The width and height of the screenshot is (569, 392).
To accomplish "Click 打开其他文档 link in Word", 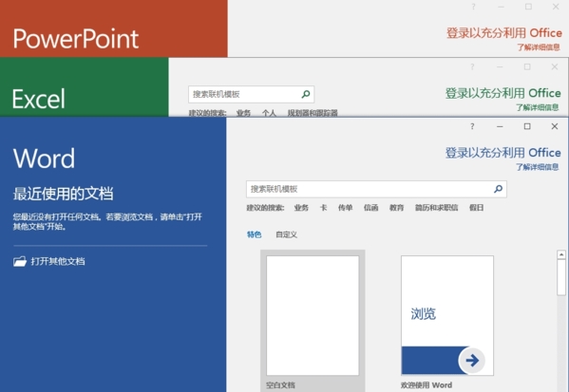I will point(58,261).
